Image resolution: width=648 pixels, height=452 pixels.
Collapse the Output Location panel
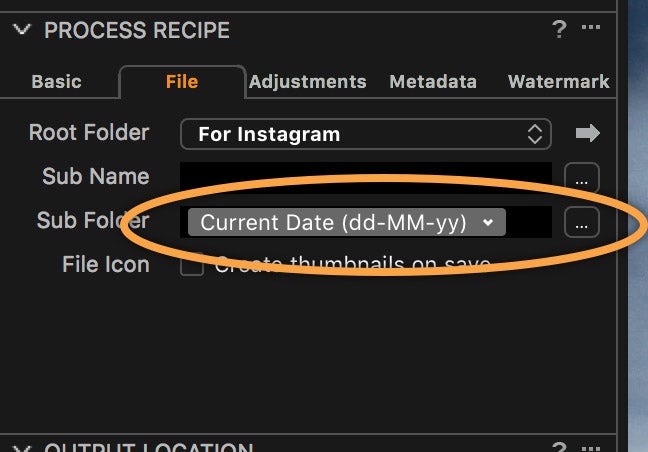(x=21, y=448)
